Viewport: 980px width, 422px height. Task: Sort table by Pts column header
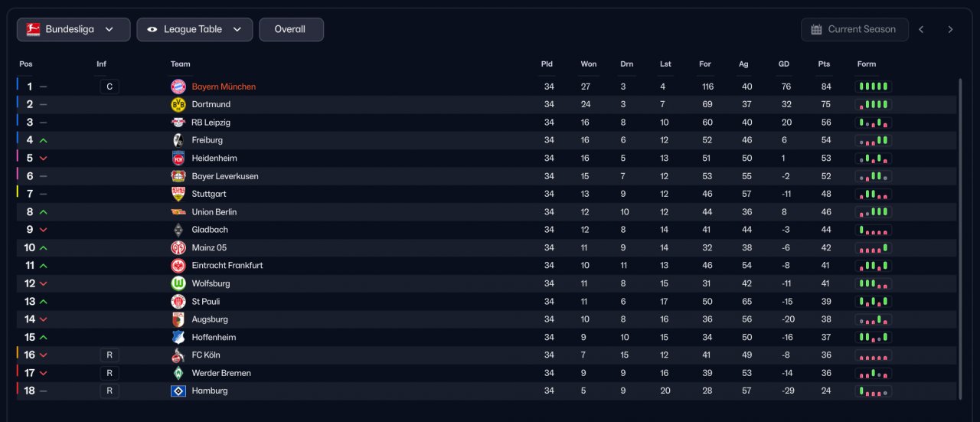pyautogui.click(x=824, y=64)
